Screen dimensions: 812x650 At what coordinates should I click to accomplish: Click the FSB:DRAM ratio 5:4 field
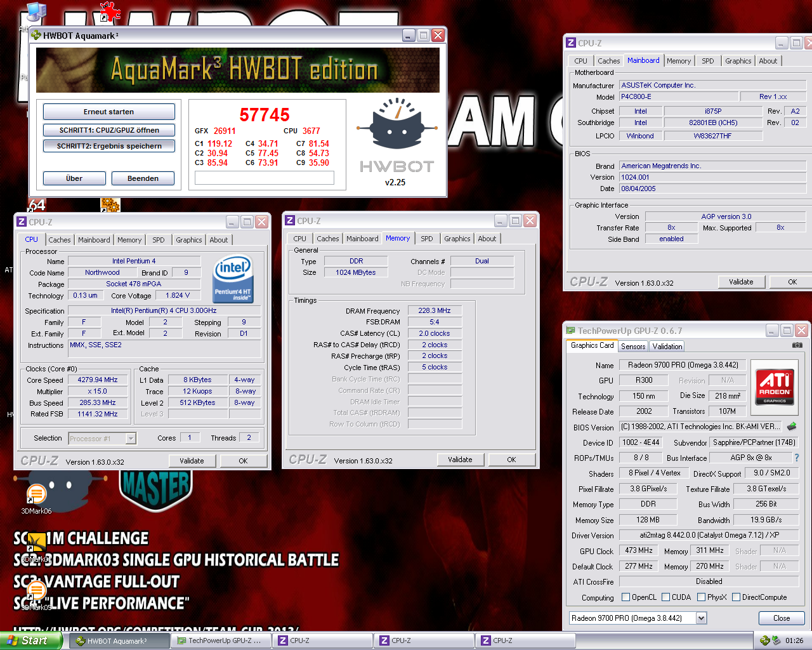coord(435,322)
